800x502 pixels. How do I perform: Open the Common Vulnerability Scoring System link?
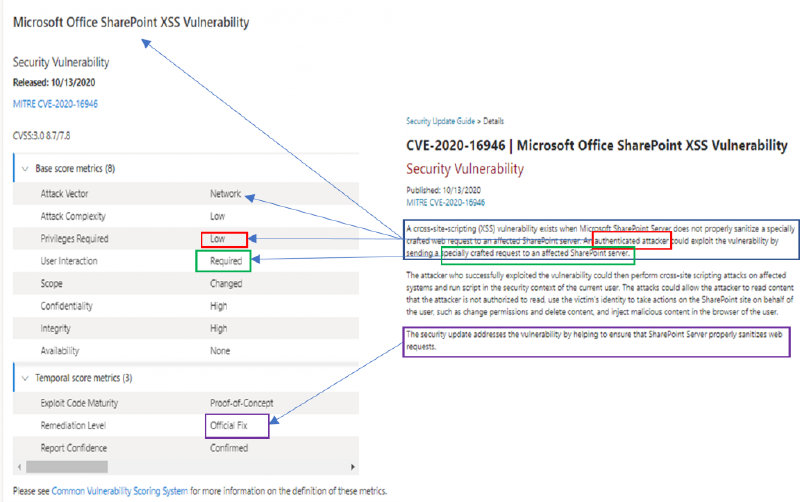pos(119,491)
